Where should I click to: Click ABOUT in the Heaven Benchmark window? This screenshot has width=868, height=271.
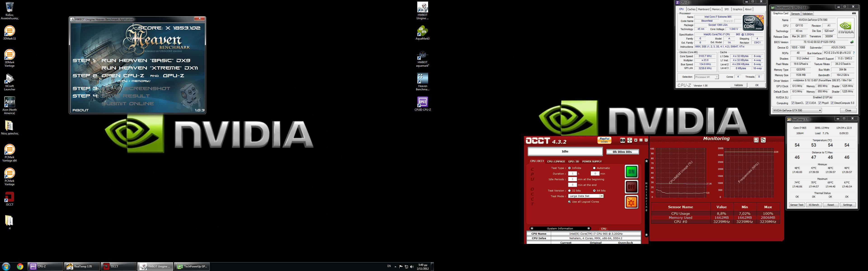[80, 110]
